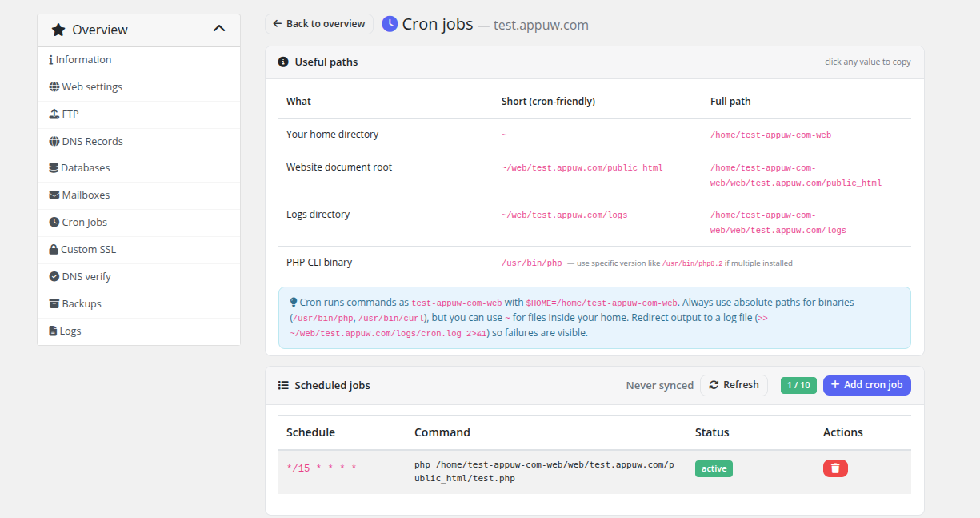The height and width of the screenshot is (518, 980).
Task: Copy the short path ~/web/test.appuw.com/public_html
Action: (582, 168)
